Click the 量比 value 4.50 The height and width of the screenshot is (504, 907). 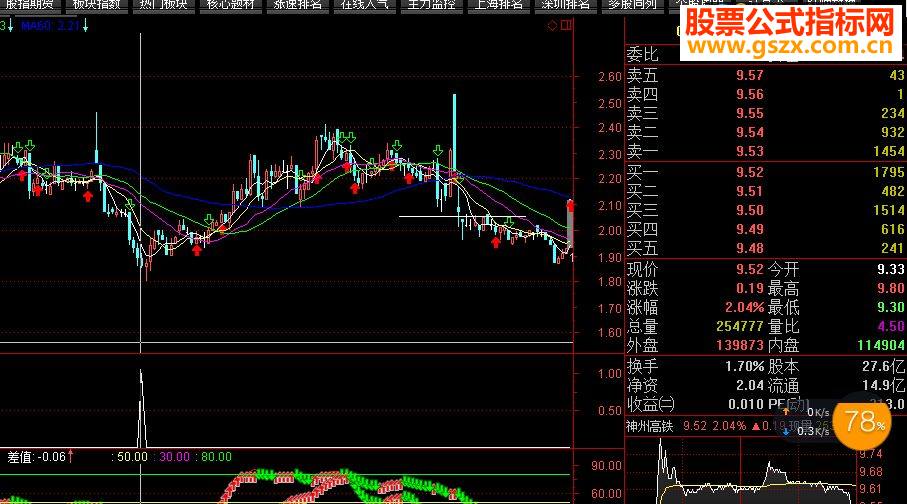[891, 327]
